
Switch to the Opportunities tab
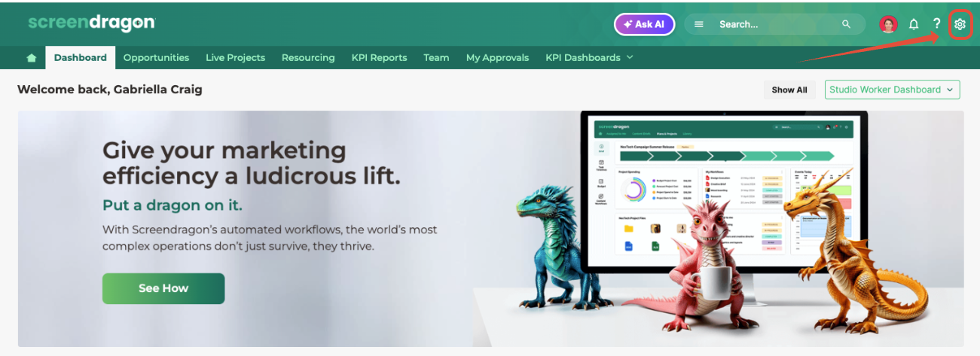[156, 57]
